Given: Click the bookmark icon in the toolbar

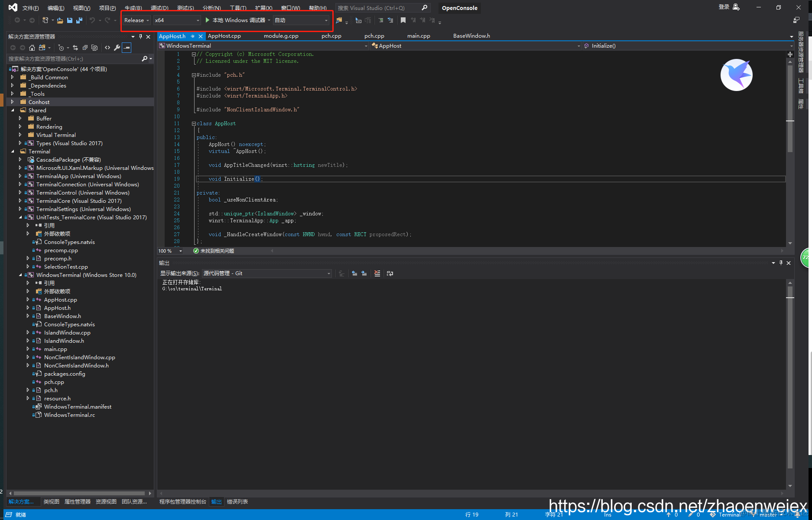Looking at the screenshot, I should (x=403, y=20).
